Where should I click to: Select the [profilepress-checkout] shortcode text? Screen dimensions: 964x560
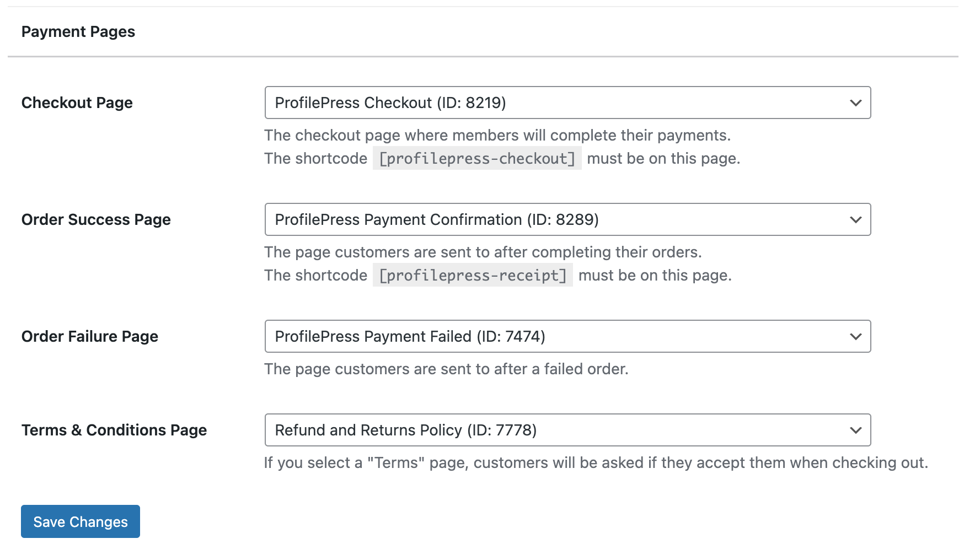(477, 158)
